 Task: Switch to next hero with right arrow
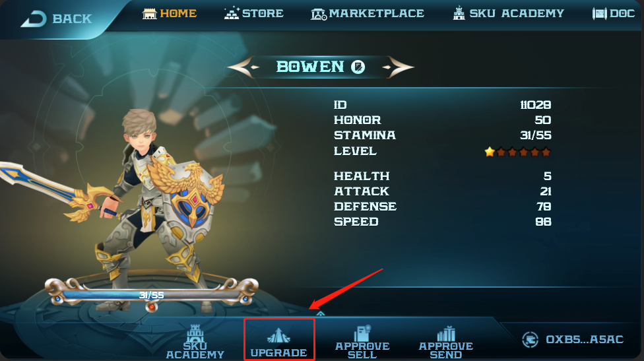[398, 67]
